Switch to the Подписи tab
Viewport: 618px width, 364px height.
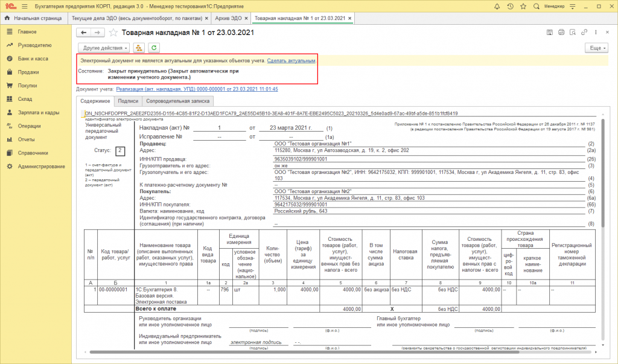128,101
